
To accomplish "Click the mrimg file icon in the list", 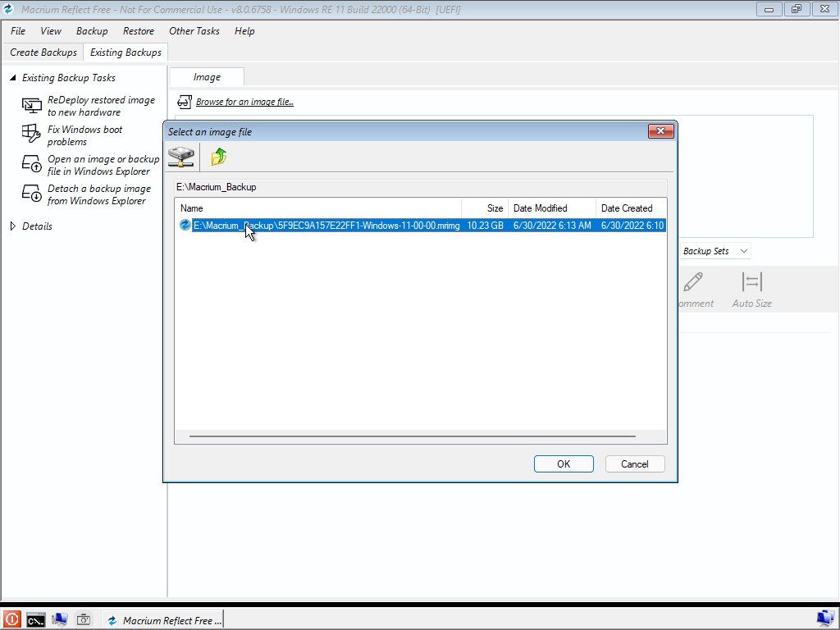I will (185, 225).
